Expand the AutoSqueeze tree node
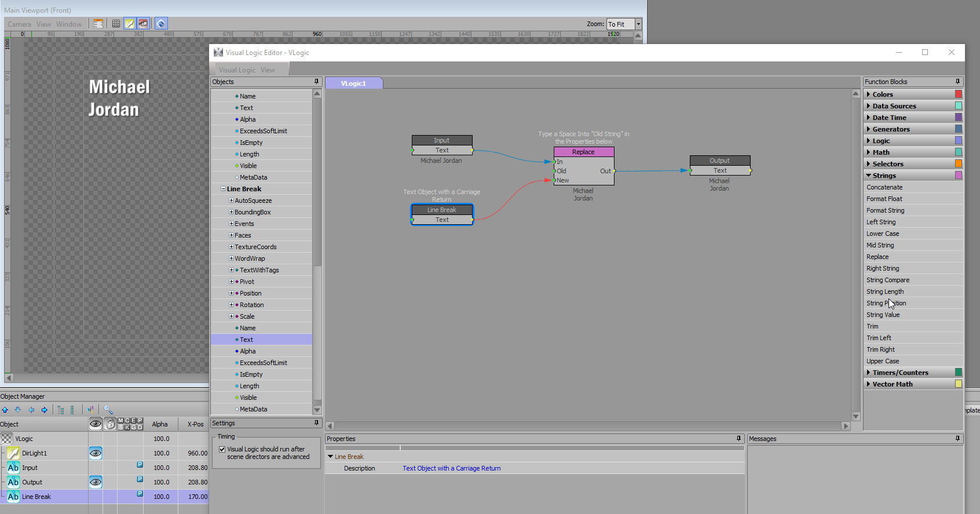Image resolution: width=980 pixels, height=514 pixels. click(231, 201)
